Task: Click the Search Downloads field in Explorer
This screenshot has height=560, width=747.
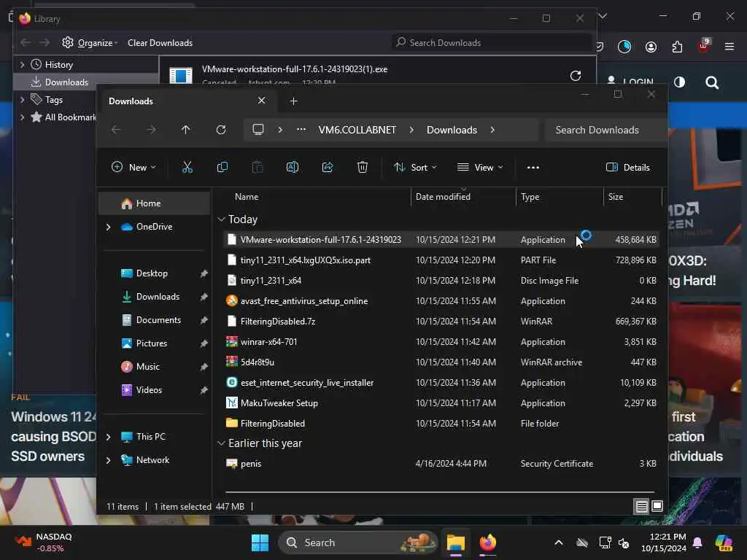Action: coord(605,130)
